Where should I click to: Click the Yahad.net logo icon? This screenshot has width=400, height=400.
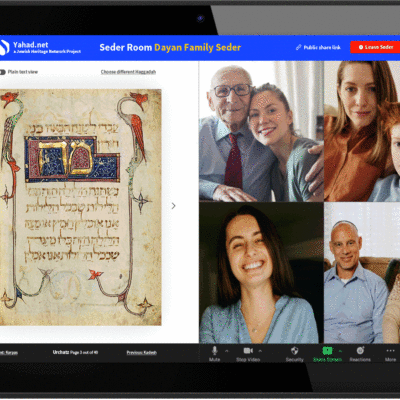click(4, 48)
